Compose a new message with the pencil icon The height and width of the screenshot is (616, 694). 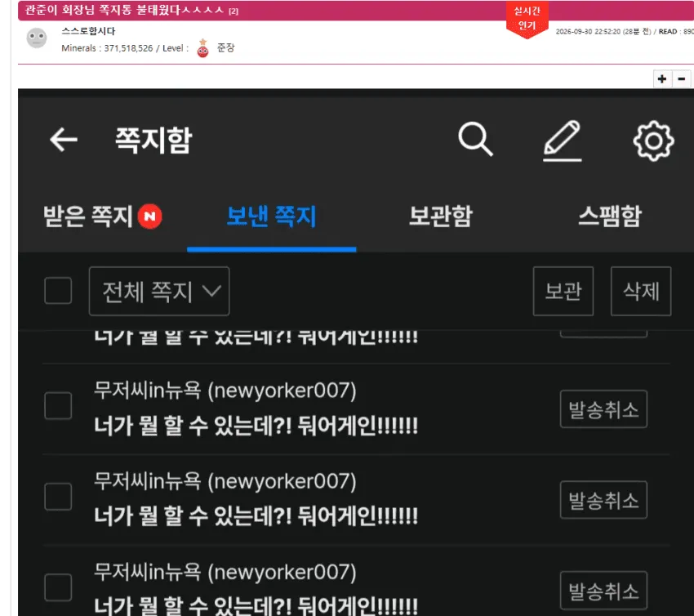[562, 141]
